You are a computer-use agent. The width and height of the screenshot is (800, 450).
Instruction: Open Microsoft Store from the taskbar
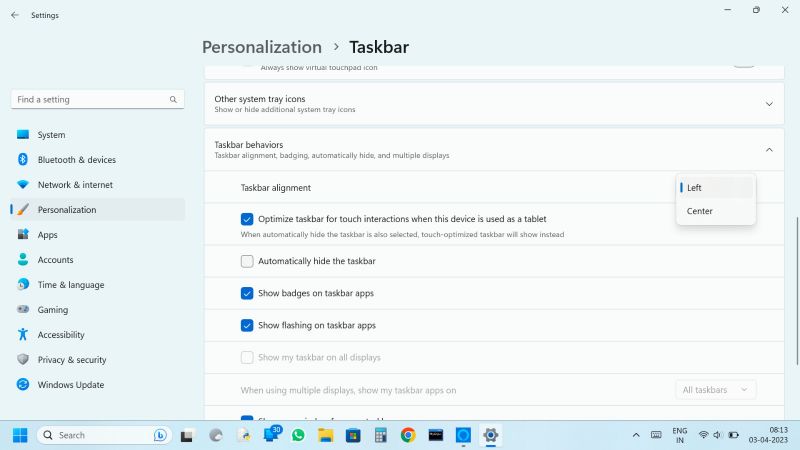click(x=353, y=435)
